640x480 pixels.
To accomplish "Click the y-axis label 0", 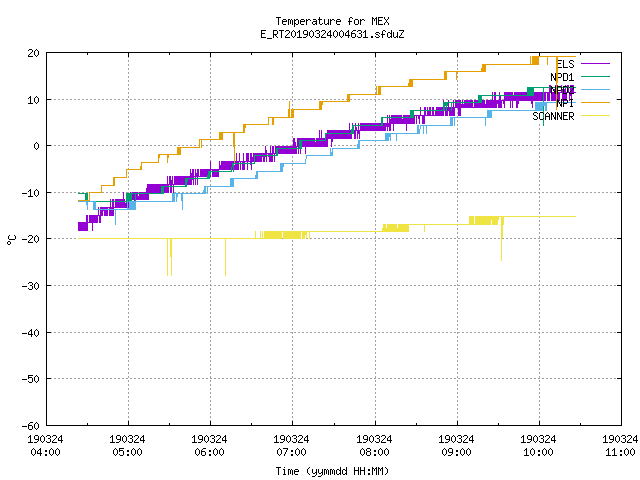I will [x=36, y=146].
